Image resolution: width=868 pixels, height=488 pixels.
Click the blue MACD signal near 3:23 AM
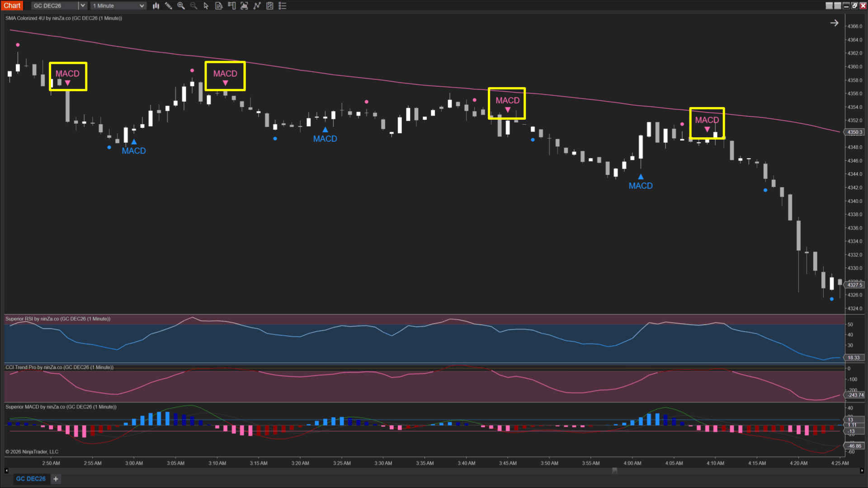[325, 136]
